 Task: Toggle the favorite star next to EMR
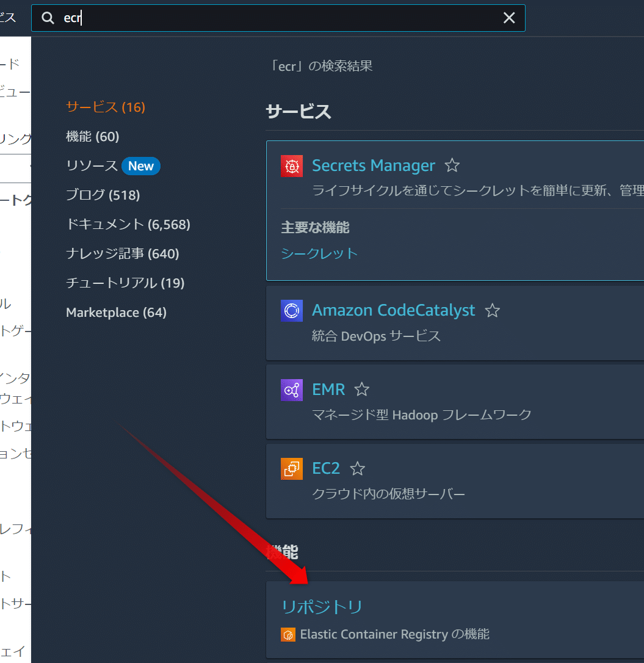[361, 389]
